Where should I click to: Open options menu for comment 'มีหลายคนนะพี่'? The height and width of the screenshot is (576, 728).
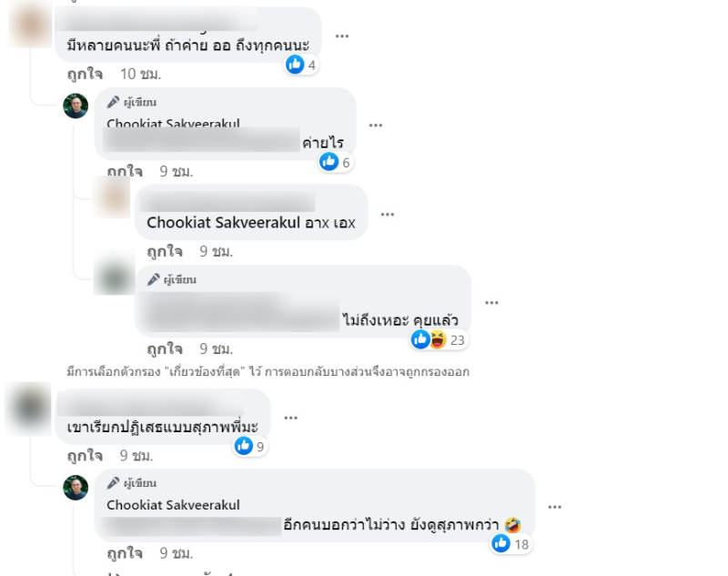pos(342,36)
